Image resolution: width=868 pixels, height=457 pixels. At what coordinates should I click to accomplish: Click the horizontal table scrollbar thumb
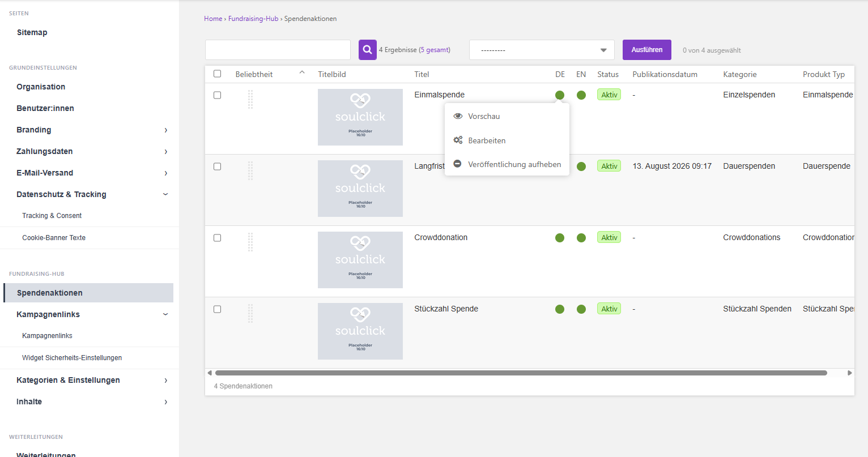click(x=521, y=373)
